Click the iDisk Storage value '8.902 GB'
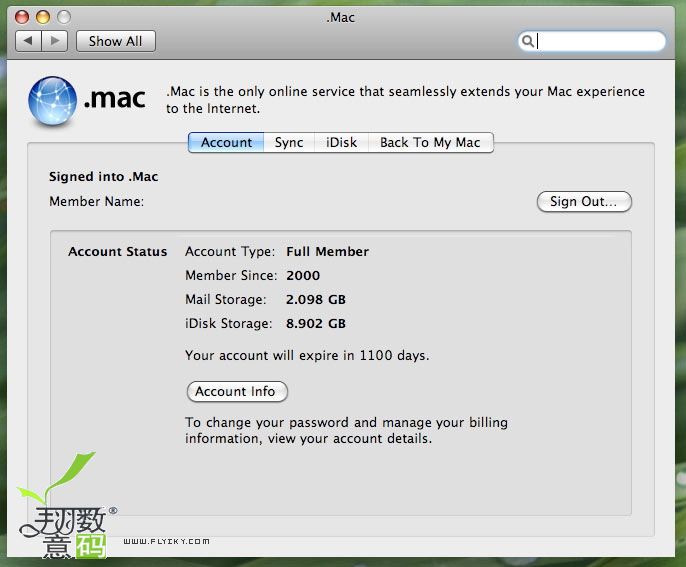 (315, 324)
